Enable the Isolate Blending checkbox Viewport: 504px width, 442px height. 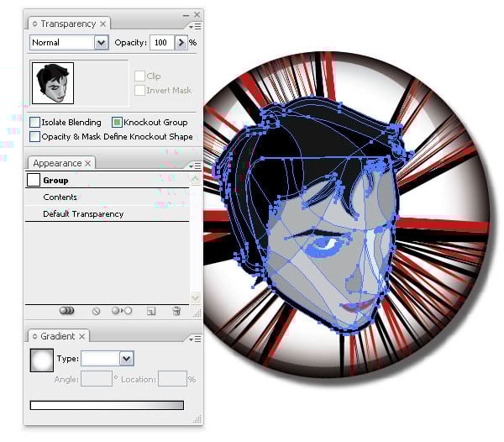[x=34, y=123]
